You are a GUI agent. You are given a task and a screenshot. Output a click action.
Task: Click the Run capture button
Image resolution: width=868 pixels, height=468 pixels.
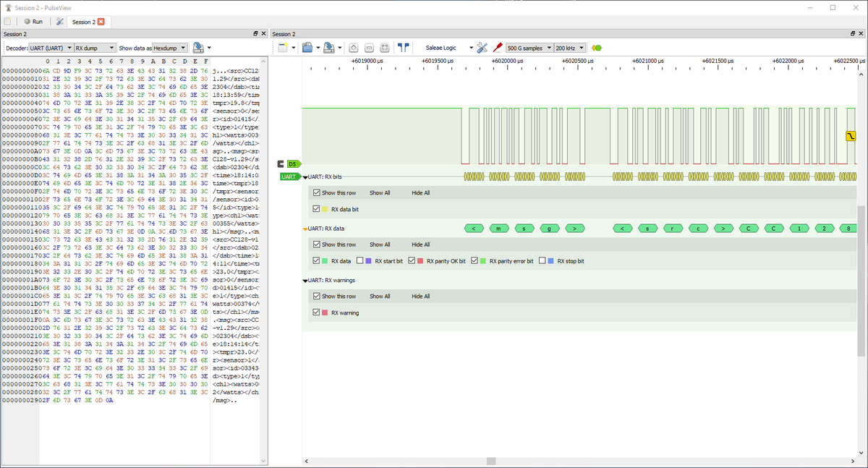pyautogui.click(x=33, y=22)
